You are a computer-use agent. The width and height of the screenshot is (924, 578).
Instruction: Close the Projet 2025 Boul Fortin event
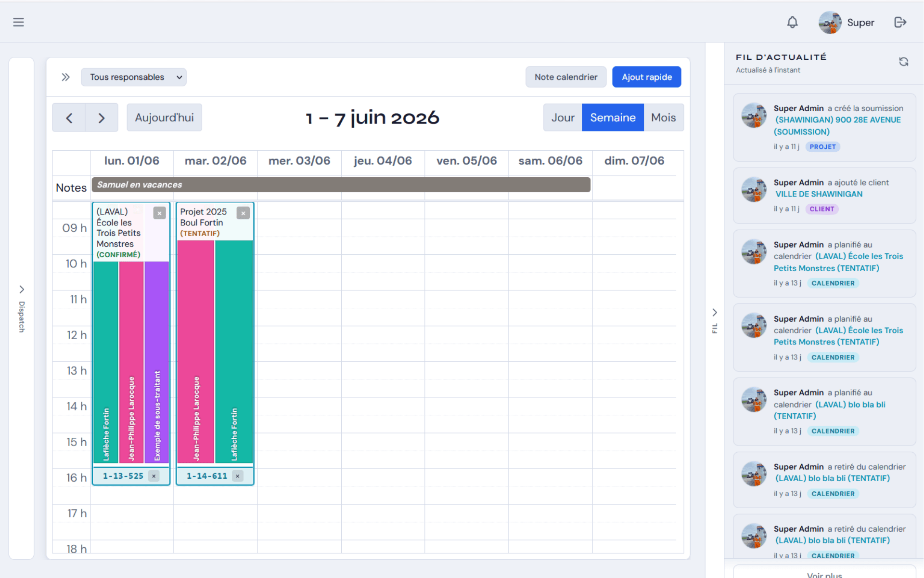243,213
